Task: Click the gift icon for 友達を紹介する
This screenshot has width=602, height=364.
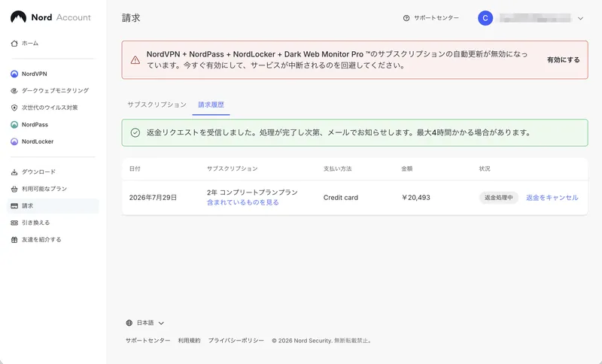Action: pos(14,240)
